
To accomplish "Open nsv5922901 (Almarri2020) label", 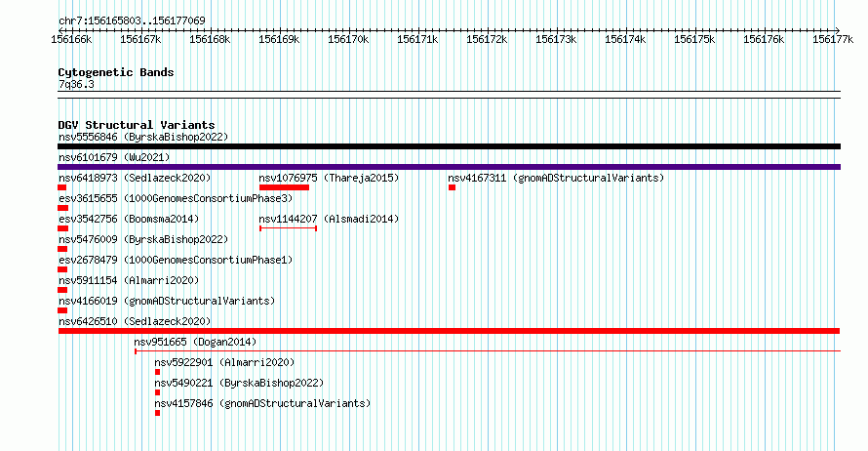I will tap(224, 362).
